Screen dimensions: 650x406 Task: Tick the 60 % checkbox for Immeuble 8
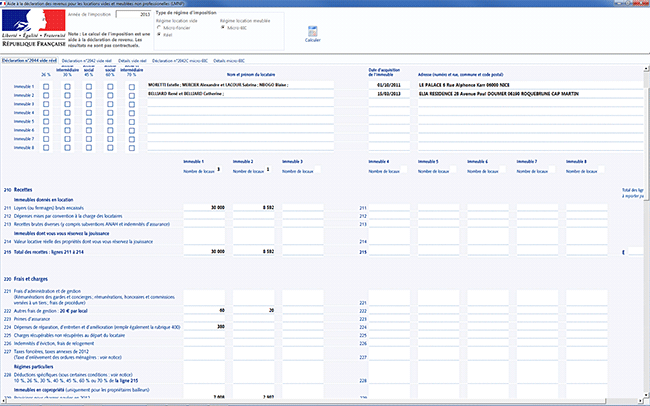110,148
